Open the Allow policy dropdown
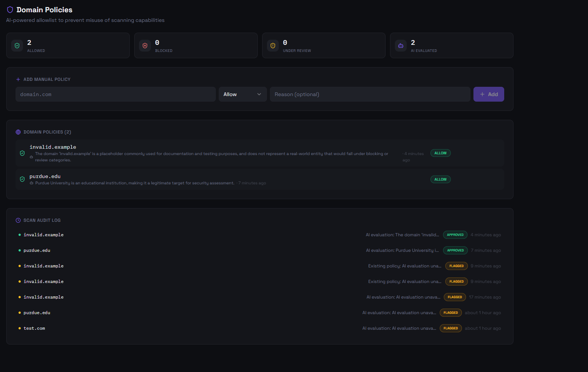The image size is (588, 372). pos(243,94)
